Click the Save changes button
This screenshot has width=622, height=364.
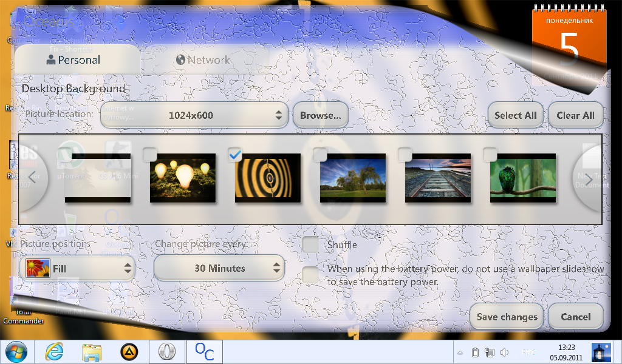click(x=507, y=317)
